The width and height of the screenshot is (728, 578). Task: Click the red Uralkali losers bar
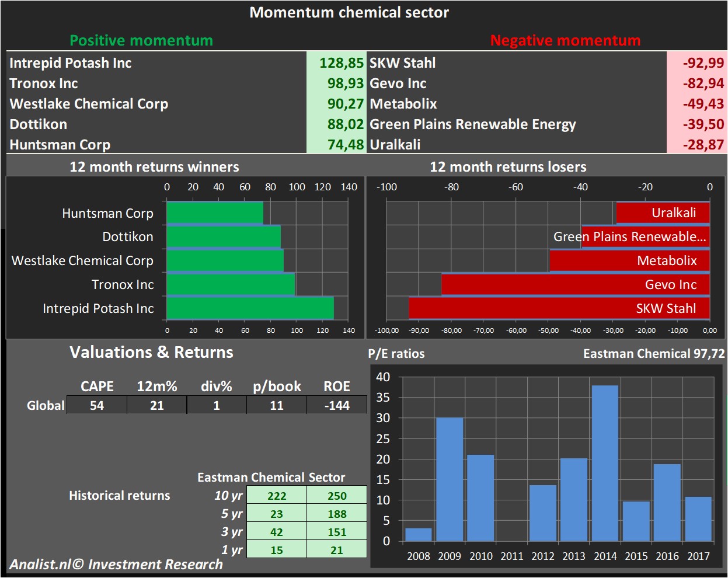point(663,213)
